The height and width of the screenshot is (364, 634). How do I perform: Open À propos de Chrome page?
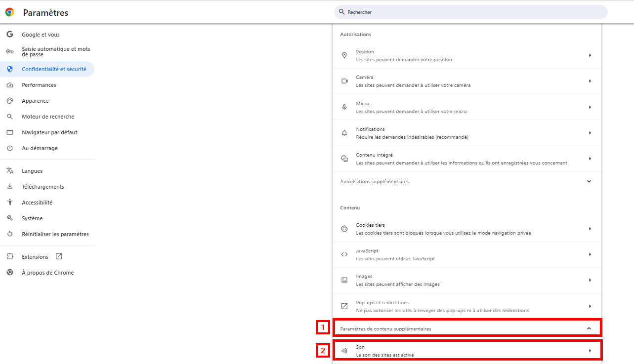point(47,273)
